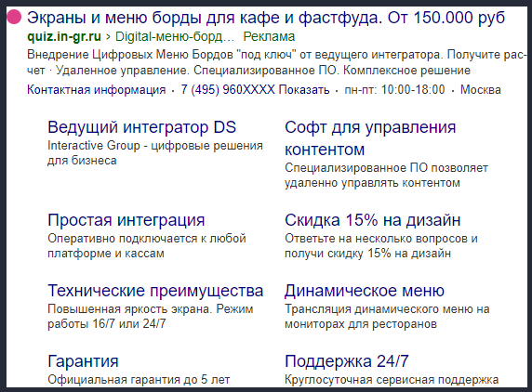
Task: Open Контактная информация link
Action: (x=97, y=90)
